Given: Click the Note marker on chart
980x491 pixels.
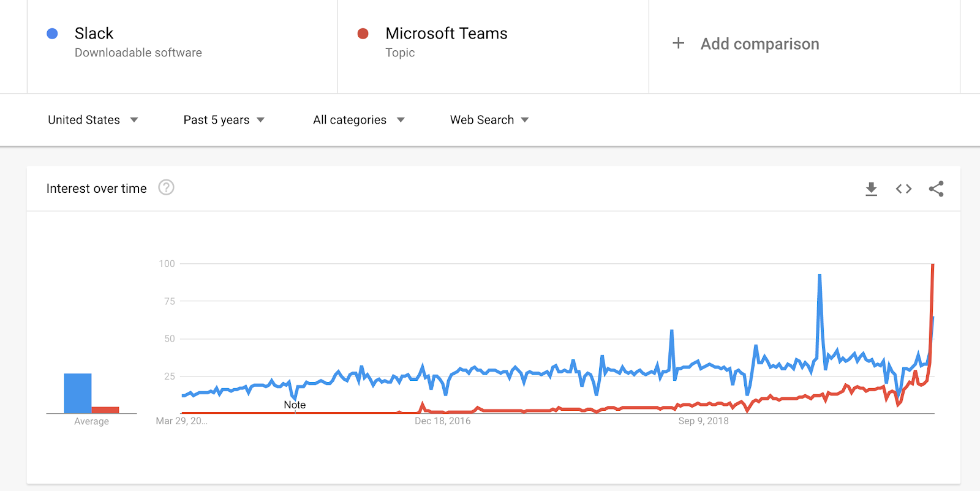Looking at the screenshot, I should 295,405.
